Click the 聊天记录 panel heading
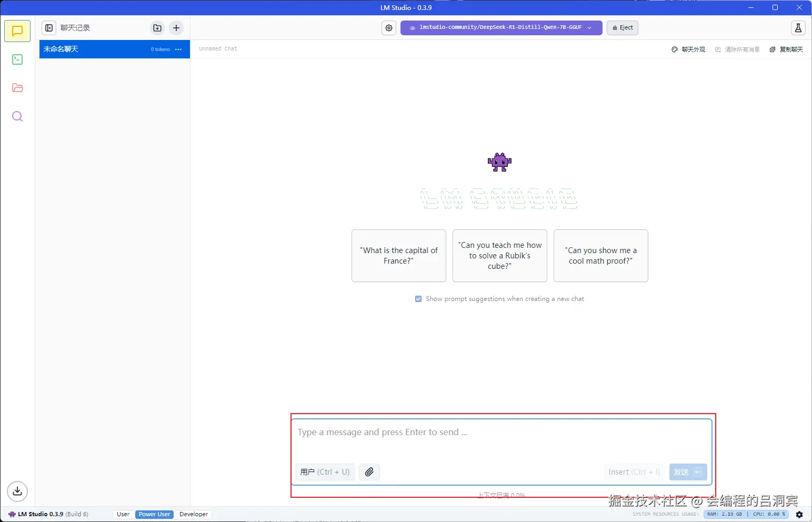Viewport: 812px width, 522px height. (x=75, y=28)
